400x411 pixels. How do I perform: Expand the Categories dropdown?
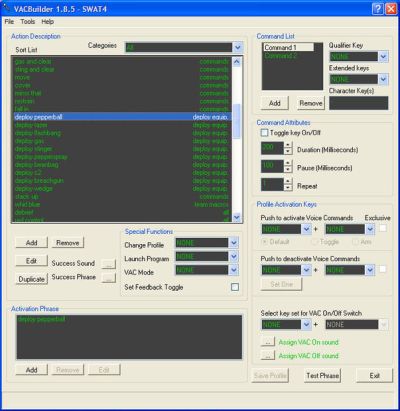(x=237, y=47)
